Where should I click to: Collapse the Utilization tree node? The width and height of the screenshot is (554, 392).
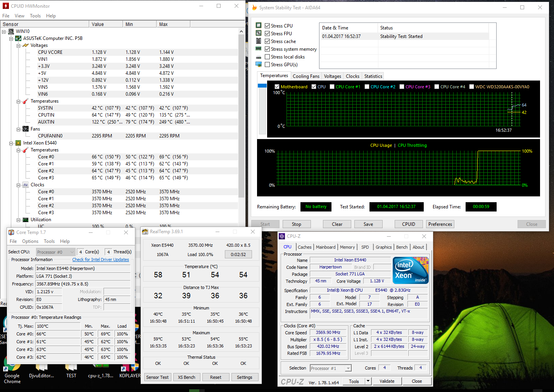coord(19,220)
